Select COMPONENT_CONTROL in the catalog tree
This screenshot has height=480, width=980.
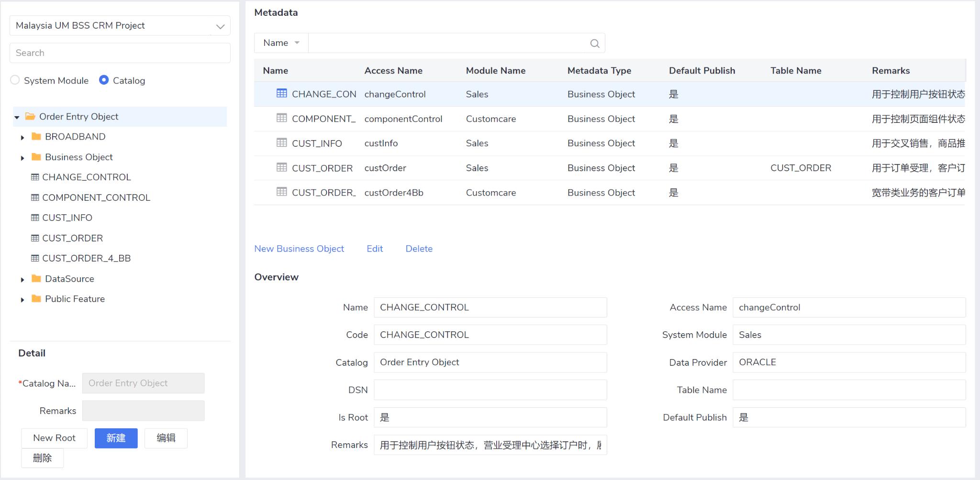96,197
